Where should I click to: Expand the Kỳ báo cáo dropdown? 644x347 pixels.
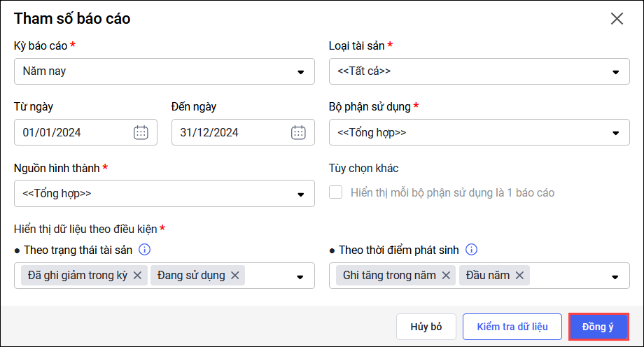point(300,71)
